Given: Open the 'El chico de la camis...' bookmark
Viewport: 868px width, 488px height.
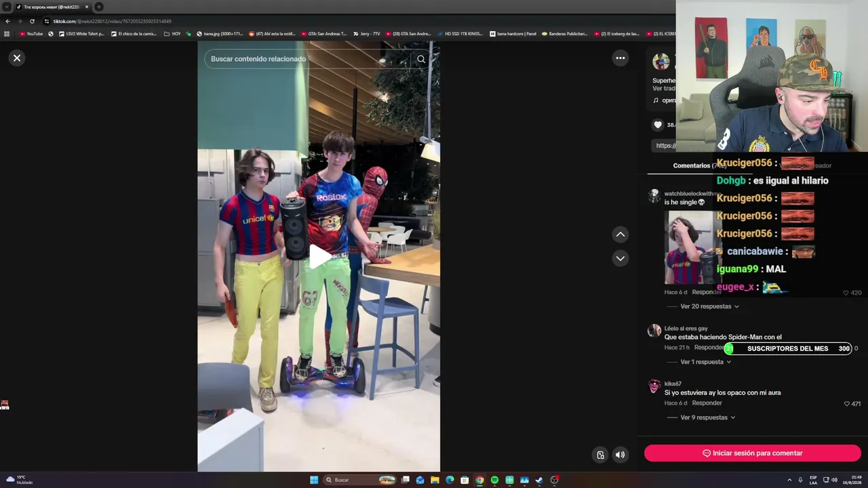Looking at the screenshot, I should 133,33.
